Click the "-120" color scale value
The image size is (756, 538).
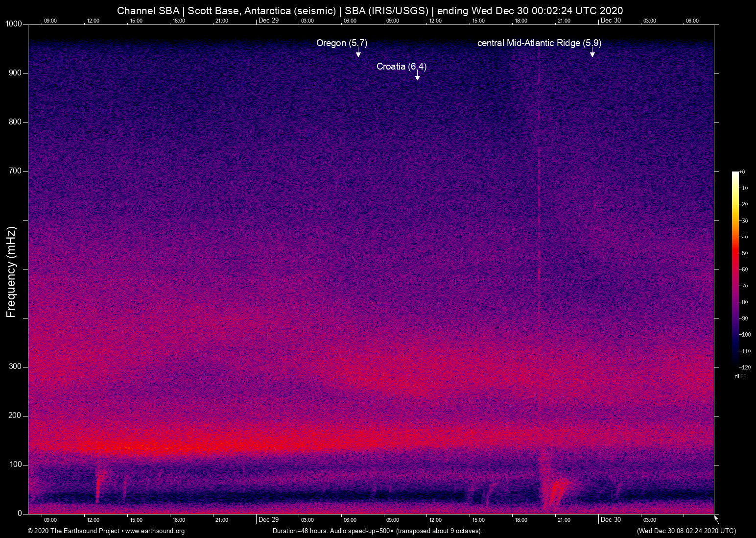click(x=745, y=367)
